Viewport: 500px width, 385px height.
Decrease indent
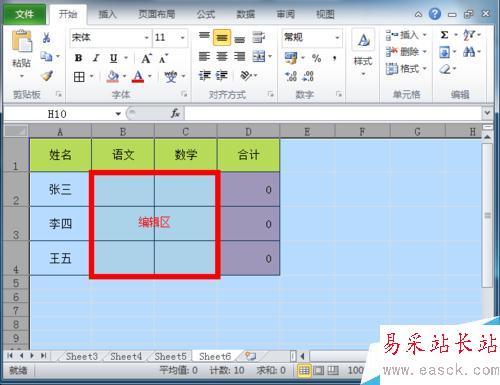pyautogui.click(x=204, y=76)
